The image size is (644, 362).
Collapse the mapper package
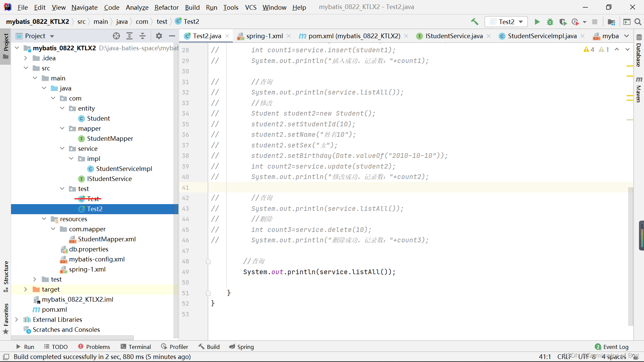(62, 128)
